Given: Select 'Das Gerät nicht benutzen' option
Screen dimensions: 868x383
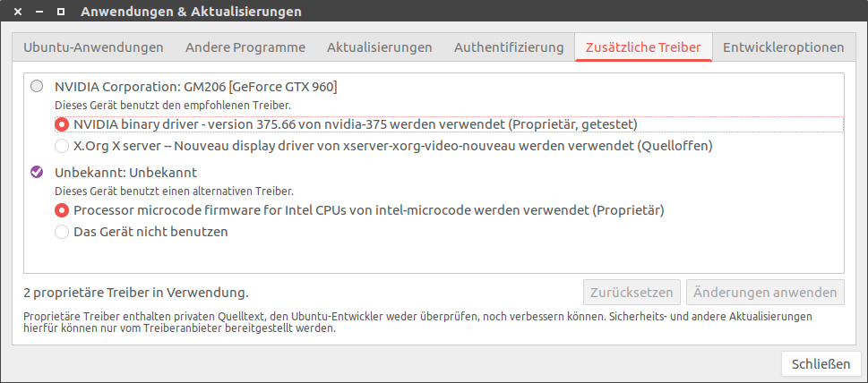Looking at the screenshot, I should [62, 232].
